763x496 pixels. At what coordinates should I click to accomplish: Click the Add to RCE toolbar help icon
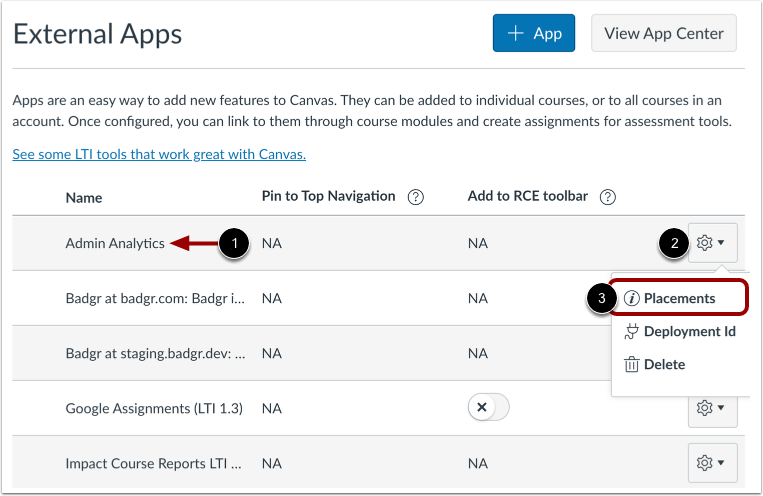click(607, 198)
